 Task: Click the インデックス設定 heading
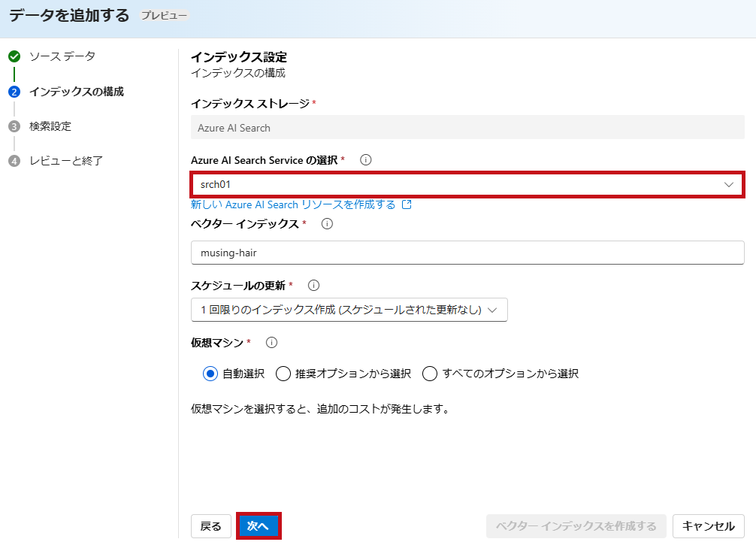point(239,57)
